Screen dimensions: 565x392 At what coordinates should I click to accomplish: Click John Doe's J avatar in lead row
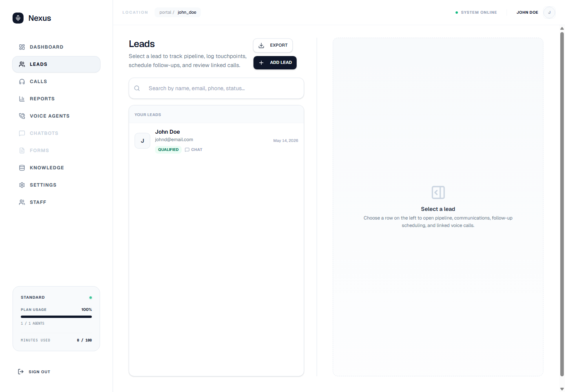pyautogui.click(x=142, y=141)
